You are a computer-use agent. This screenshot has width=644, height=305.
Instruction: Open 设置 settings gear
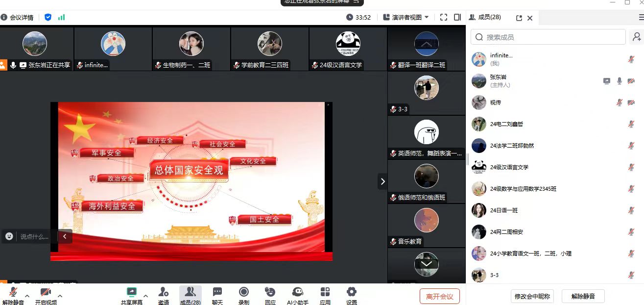[x=352, y=293]
